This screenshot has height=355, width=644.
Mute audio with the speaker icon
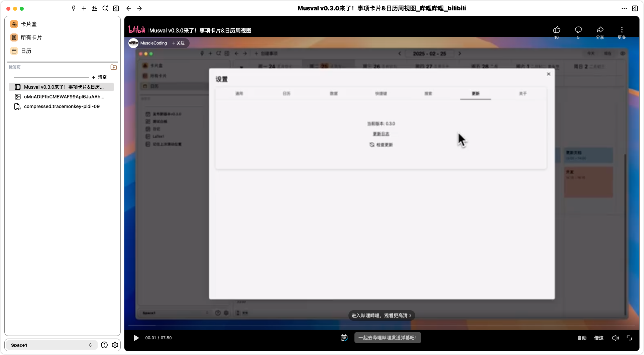click(x=615, y=338)
